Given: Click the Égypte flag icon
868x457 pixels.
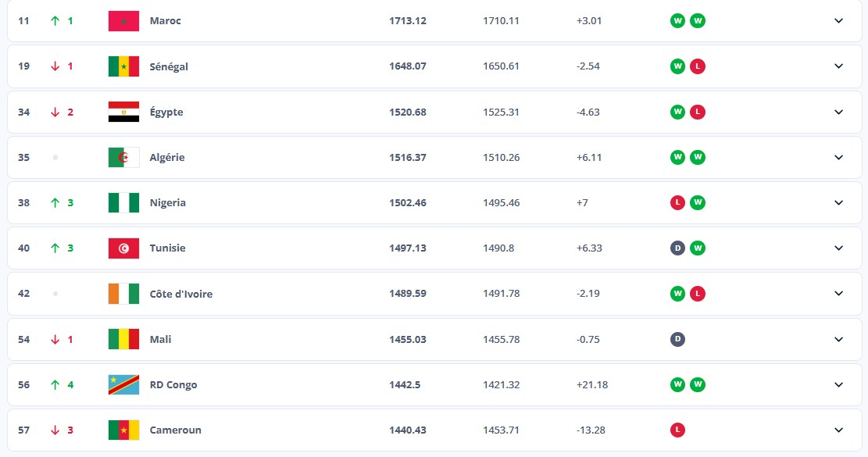Looking at the screenshot, I should point(123,112).
